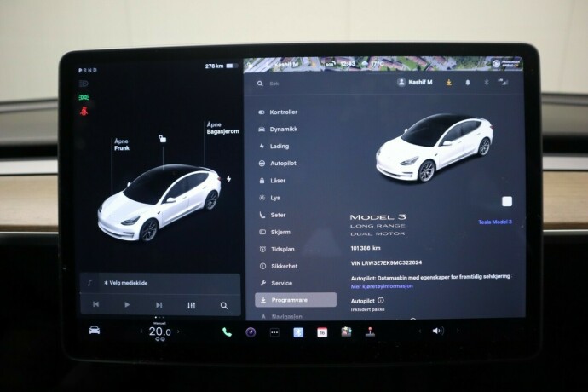This screenshot has width=588, height=392.
Task: Decrease temperature with left arrow
Action: point(141,331)
